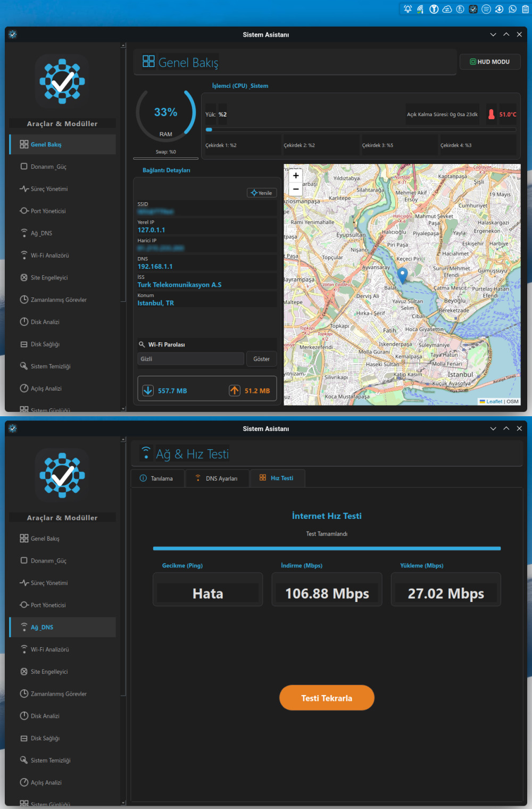Open Wi-Fi Analizörü in the lower window sidebar
Image resolution: width=532 pixels, height=809 pixels.
point(49,649)
